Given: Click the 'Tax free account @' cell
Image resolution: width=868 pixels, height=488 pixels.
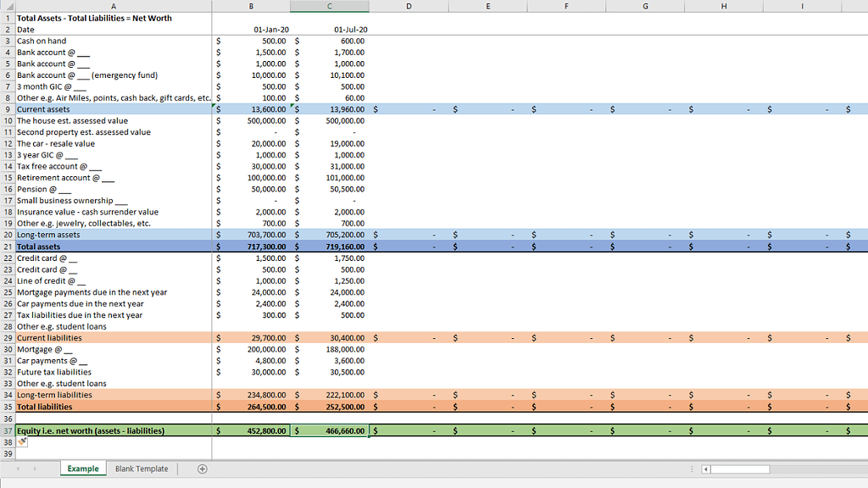Looking at the screenshot, I should coord(114,166).
